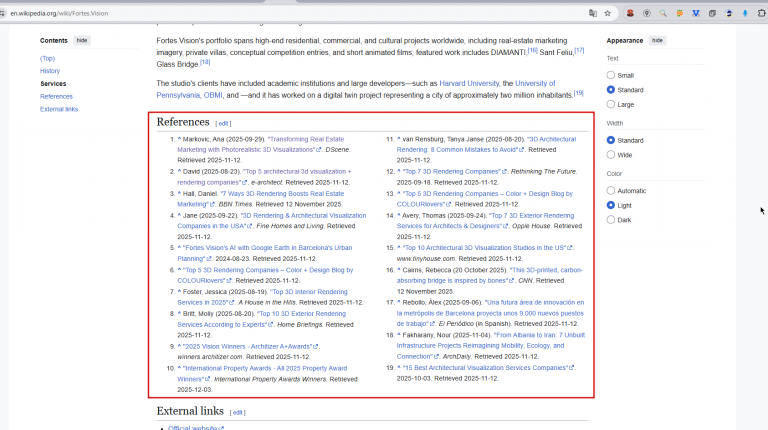The height and width of the screenshot is (430, 768).
Task: Open the translate page icon in address bar
Action: click(x=593, y=13)
